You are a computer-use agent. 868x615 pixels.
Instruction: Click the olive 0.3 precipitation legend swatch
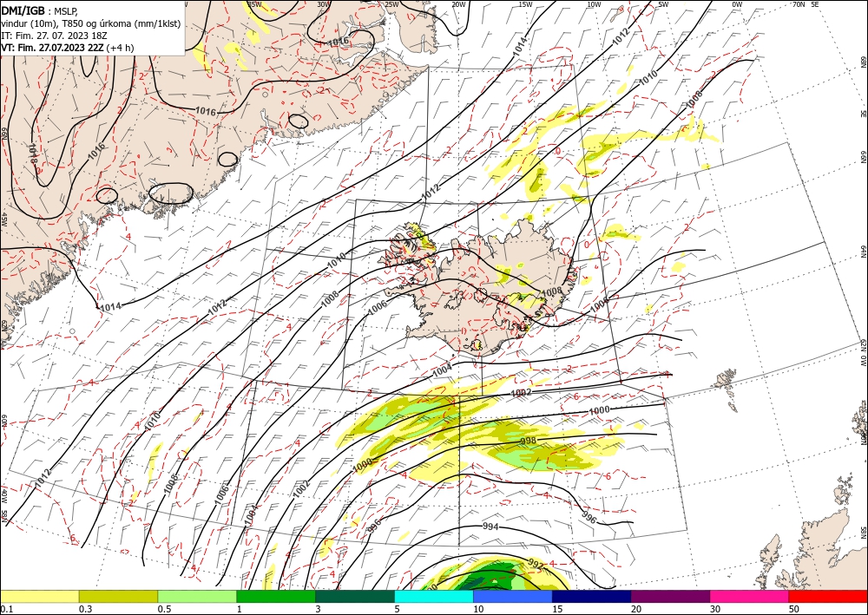pyautogui.click(x=118, y=597)
